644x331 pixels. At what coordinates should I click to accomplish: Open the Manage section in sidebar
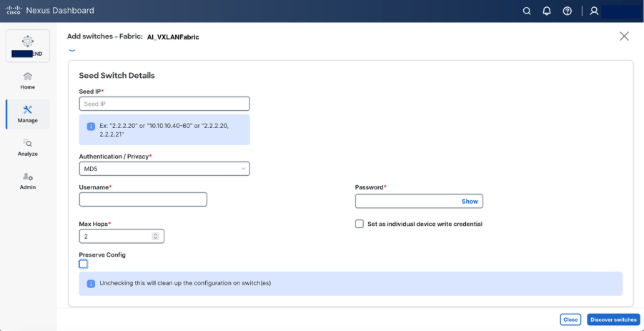(27, 114)
